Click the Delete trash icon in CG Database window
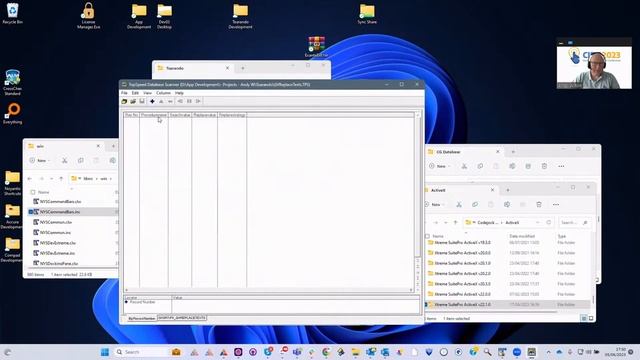Screen dimensions: 640x360 (544, 167)
